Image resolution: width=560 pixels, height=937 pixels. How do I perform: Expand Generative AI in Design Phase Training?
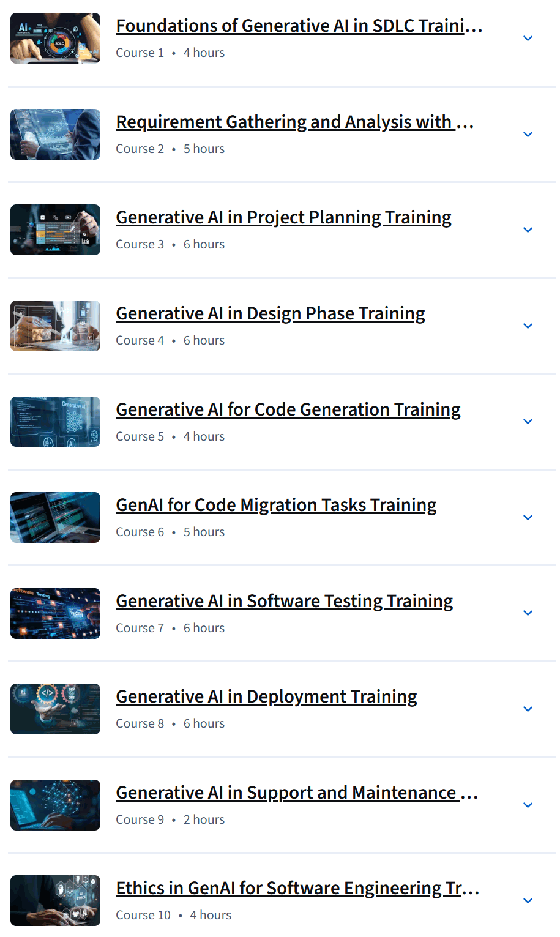(528, 326)
